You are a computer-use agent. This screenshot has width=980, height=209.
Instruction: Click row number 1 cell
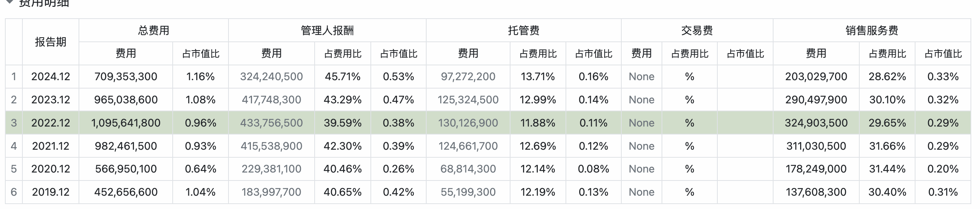[14, 76]
